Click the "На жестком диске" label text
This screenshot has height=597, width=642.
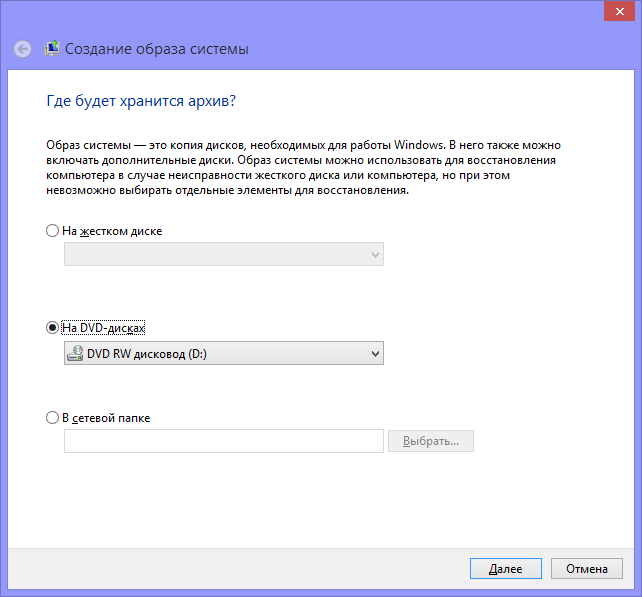point(112,231)
